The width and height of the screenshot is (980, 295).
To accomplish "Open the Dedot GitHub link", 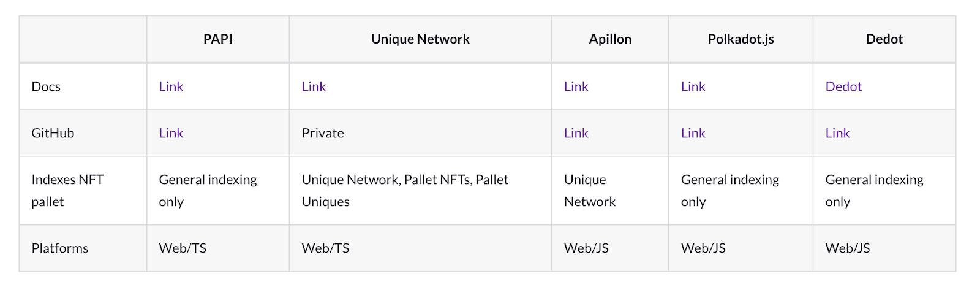I will click(x=837, y=133).
